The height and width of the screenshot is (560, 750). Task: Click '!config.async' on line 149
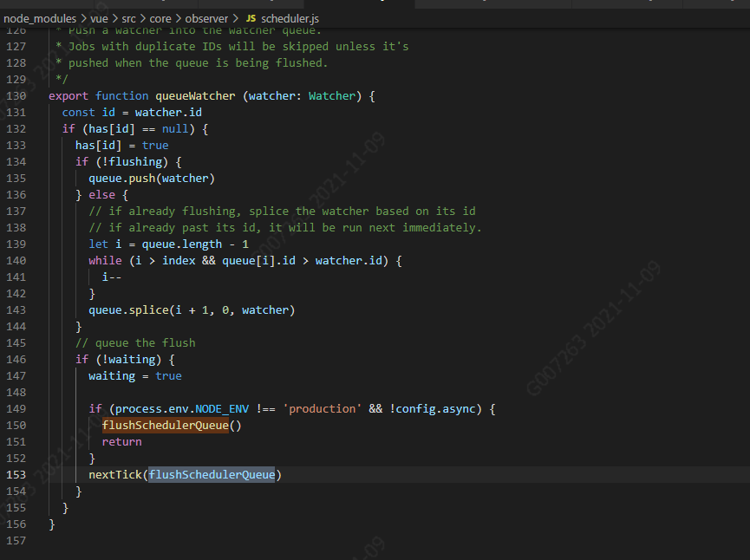433,409
